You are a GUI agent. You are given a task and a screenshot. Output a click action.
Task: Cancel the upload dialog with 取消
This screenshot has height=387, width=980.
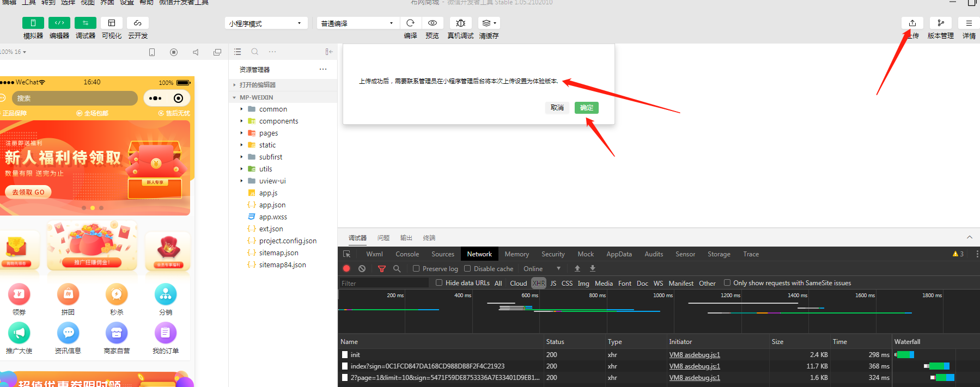click(x=557, y=108)
